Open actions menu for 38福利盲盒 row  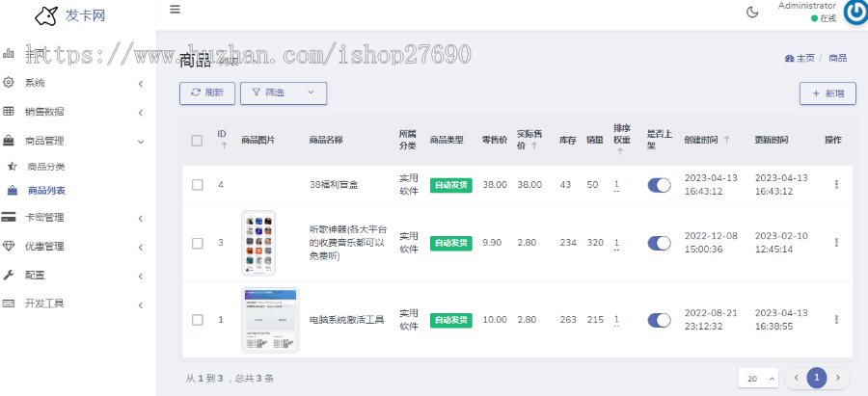836,185
